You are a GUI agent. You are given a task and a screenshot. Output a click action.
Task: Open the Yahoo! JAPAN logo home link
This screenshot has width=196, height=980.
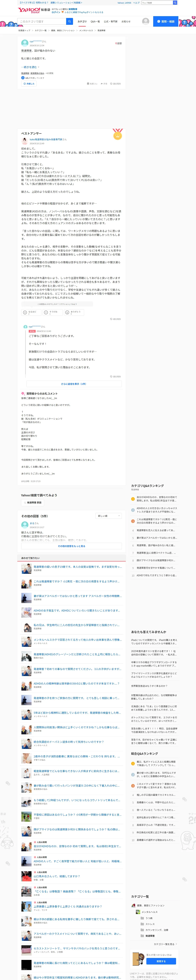click(x=29, y=10)
